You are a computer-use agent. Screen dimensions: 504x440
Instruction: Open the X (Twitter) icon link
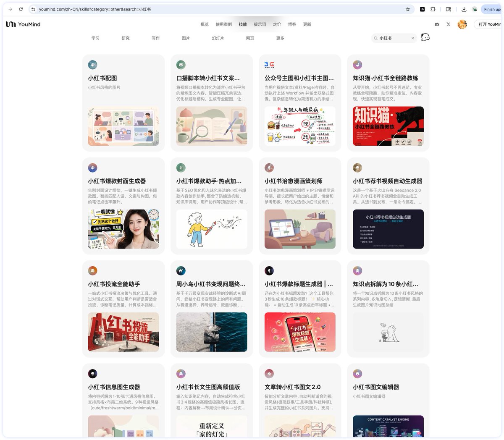pyautogui.click(x=448, y=24)
